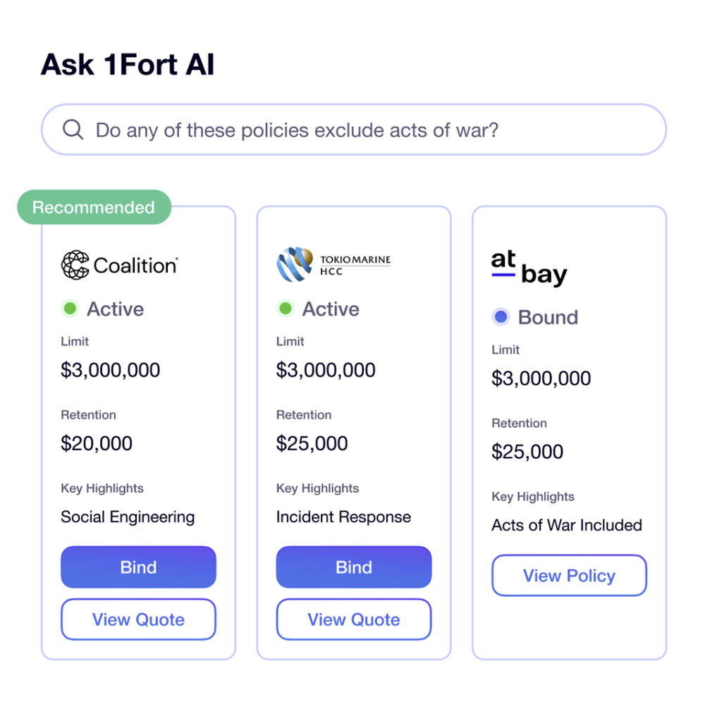Click the Ask 1Fort AI heading
This screenshot has width=705, height=728.
coord(128,64)
